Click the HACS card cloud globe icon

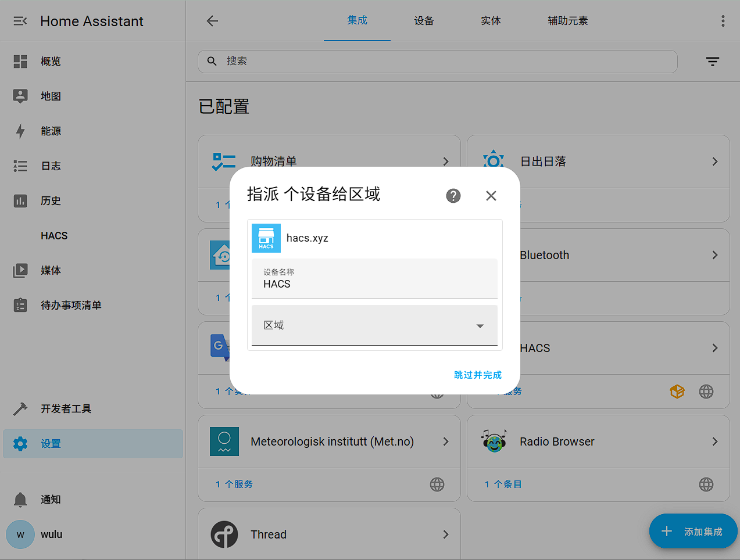coord(706,392)
